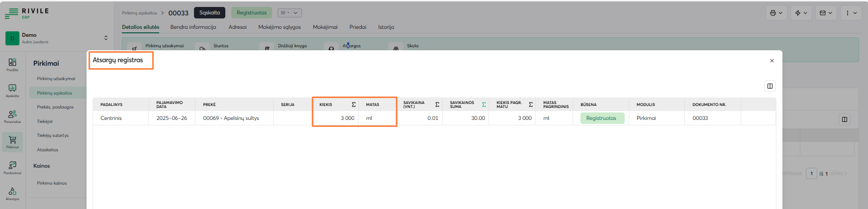This screenshot has width=868, height=209.
Task: Select the Pirkimai cart icon
Action: click(x=12, y=142)
